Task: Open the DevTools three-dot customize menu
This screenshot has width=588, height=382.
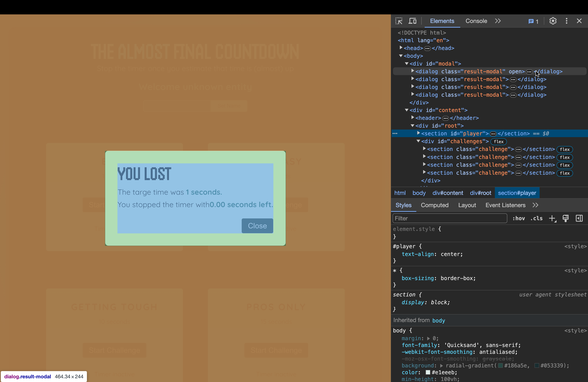Action: point(566,21)
